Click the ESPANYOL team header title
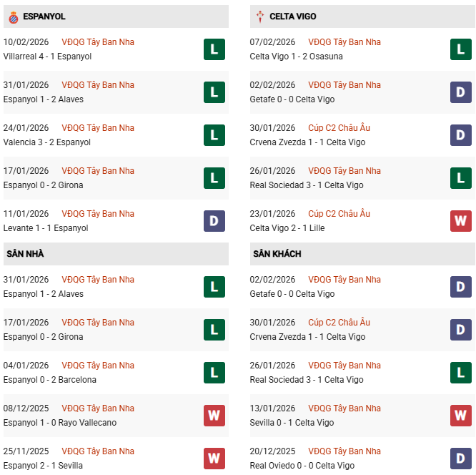476x475 pixels. click(x=44, y=16)
